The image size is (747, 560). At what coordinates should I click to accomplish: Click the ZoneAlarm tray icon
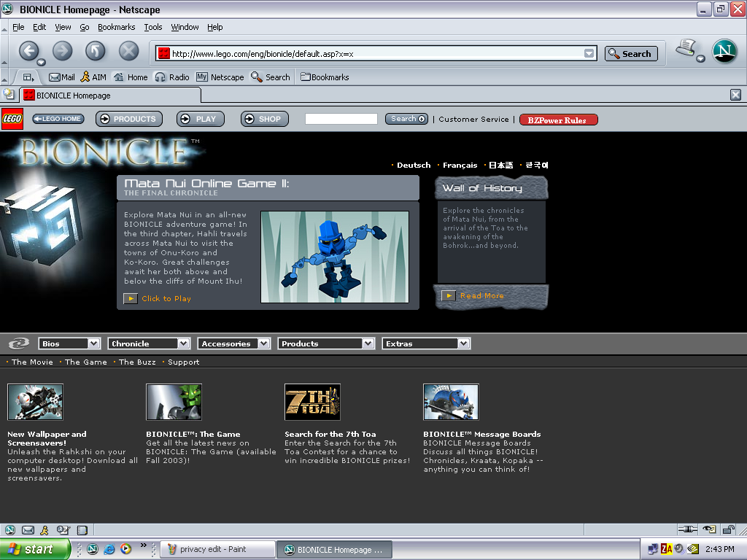click(x=666, y=549)
